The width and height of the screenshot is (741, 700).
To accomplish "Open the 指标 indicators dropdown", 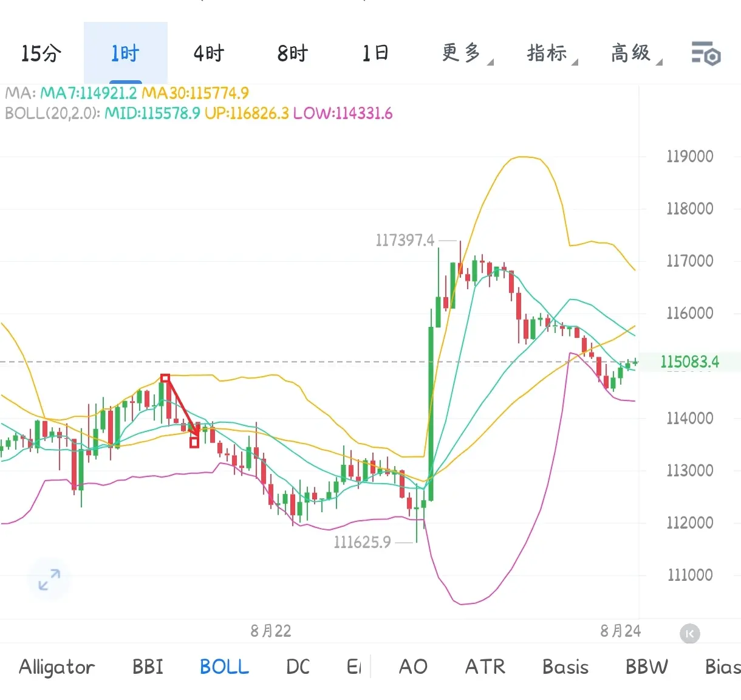I will point(551,53).
